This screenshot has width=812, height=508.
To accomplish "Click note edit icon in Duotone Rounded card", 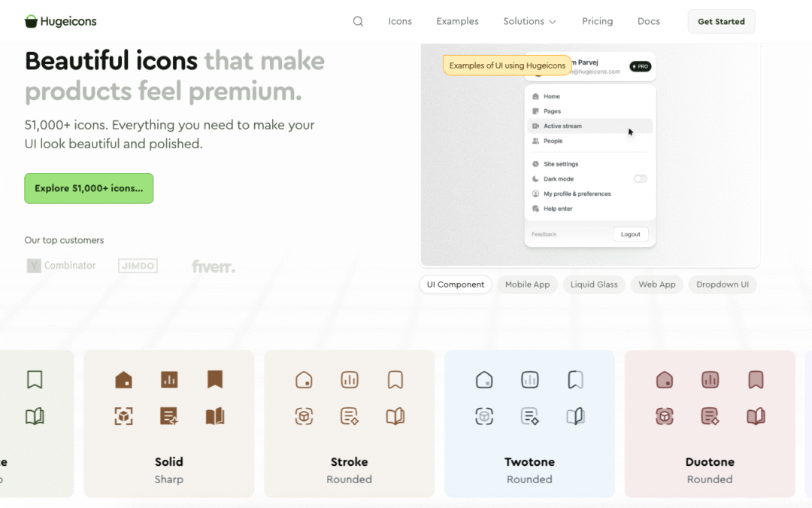I will [710, 415].
